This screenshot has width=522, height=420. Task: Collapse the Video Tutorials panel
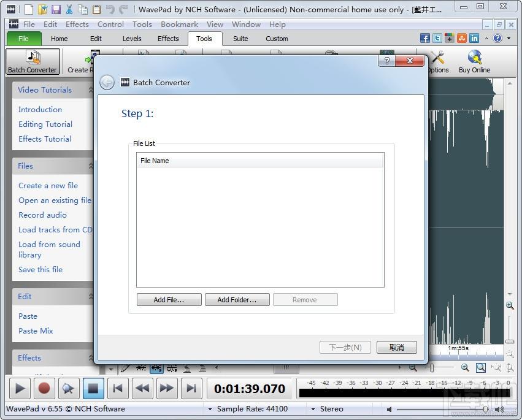tap(91, 90)
